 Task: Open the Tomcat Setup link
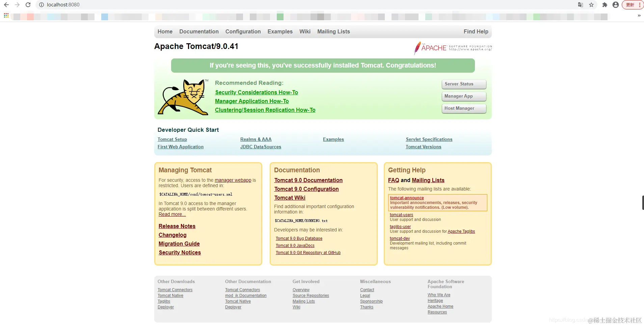(172, 139)
